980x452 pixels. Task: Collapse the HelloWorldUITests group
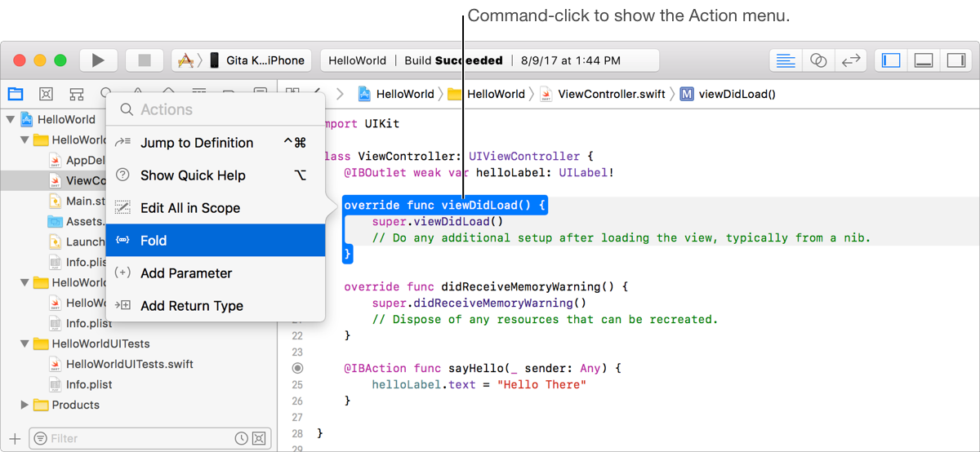click(24, 343)
